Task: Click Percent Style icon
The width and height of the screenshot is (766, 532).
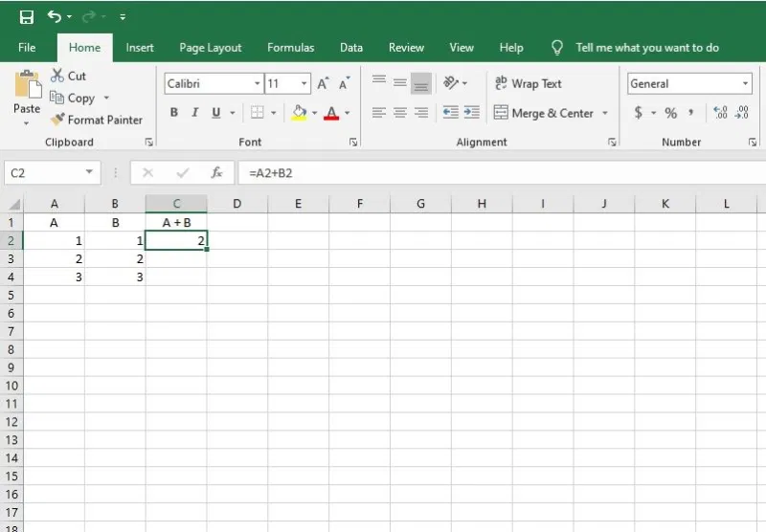Action: click(x=671, y=113)
